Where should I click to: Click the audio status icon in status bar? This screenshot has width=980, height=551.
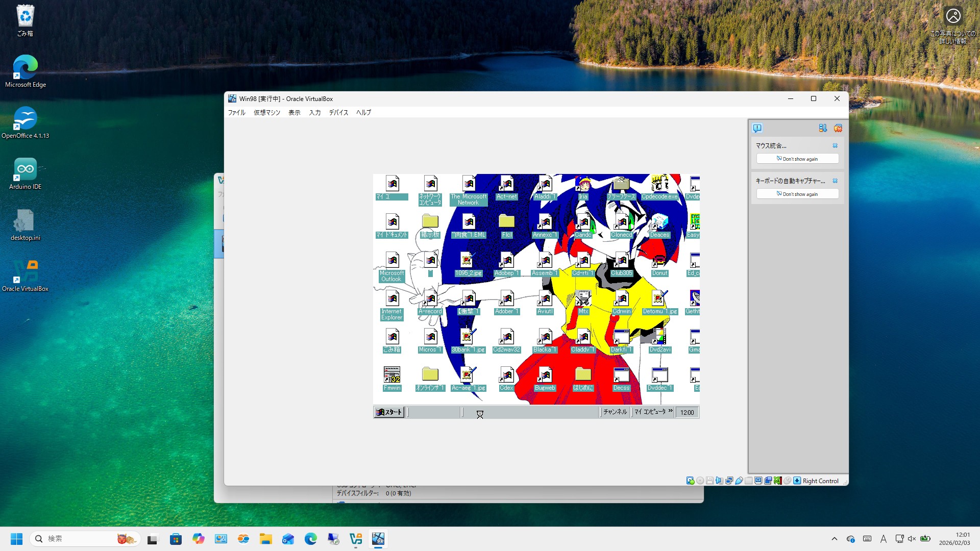(719, 481)
